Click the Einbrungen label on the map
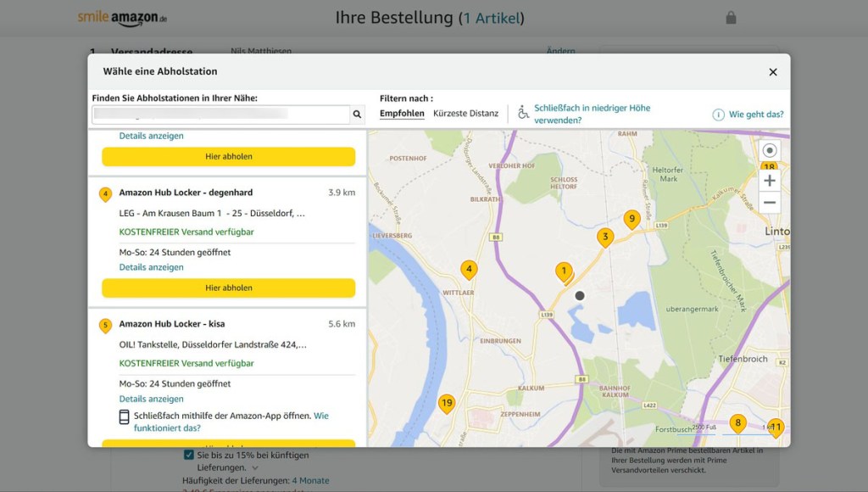 pos(500,341)
